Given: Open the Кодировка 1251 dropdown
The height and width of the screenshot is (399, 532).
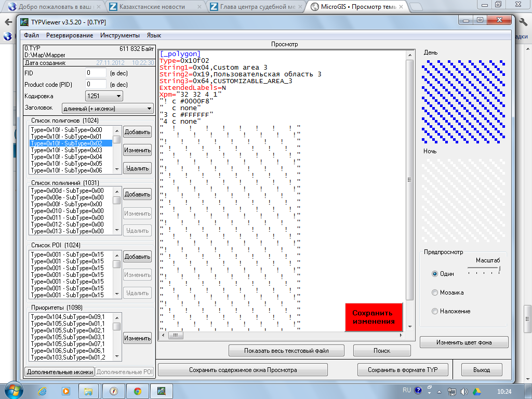Looking at the screenshot, I should pos(104,96).
